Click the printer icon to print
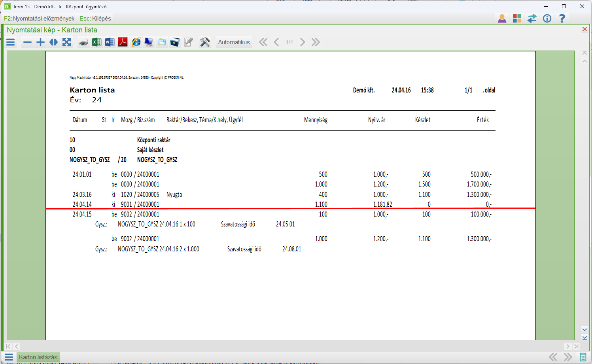 [x=83, y=42]
